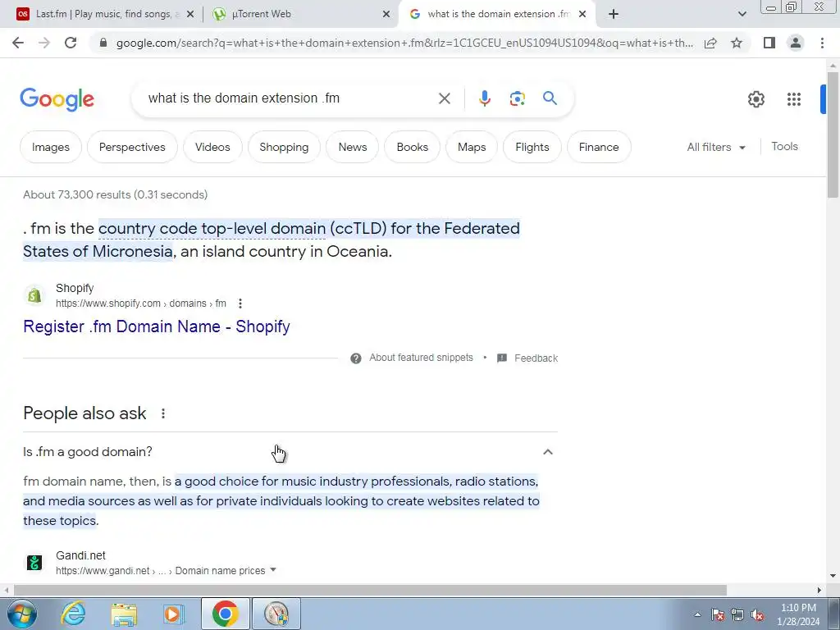Bookmark this page with the star
The image size is (840, 630).
tap(737, 43)
